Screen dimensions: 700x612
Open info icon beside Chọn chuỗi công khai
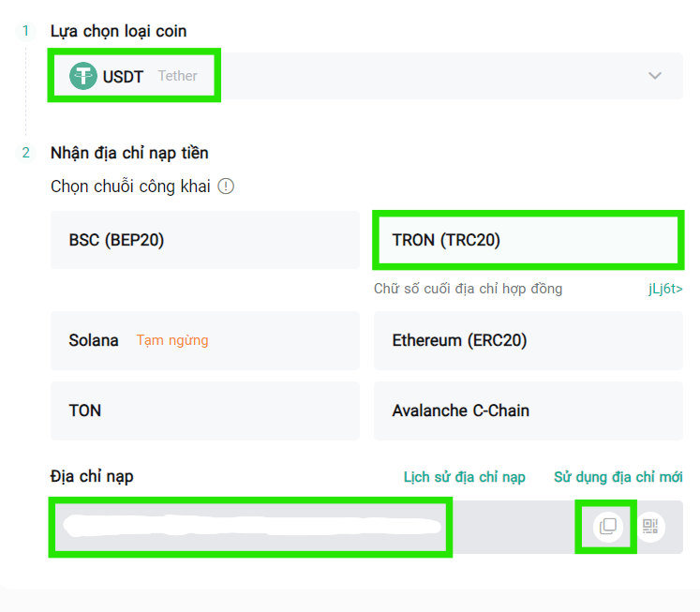pyautogui.click(x=226, y=187)
